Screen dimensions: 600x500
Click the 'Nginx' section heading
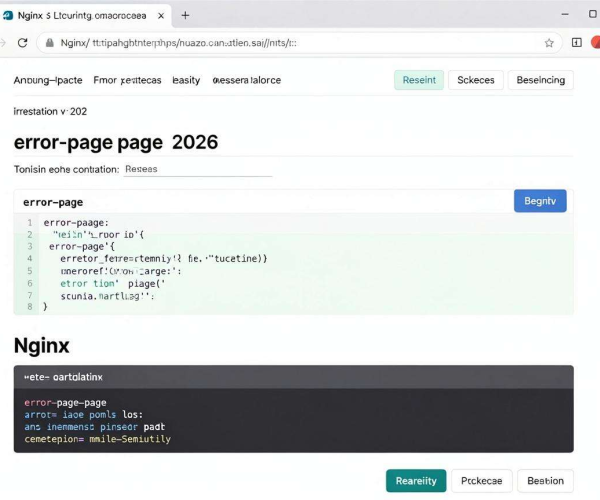coord(42,346)
